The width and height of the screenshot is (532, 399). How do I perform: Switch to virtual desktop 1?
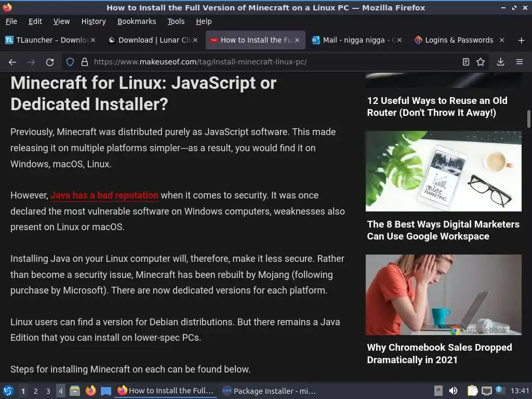tap(23, 391)
